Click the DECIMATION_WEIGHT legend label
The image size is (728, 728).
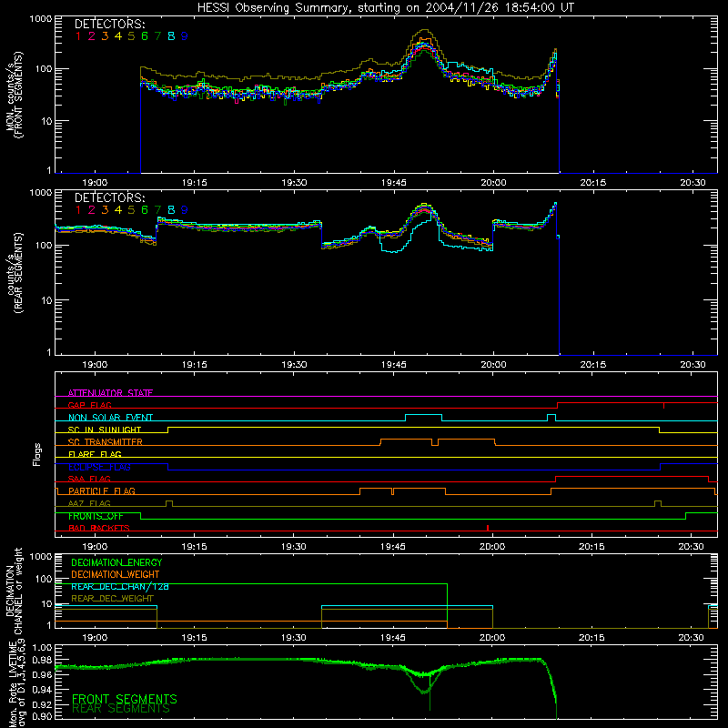click(116, 575)
